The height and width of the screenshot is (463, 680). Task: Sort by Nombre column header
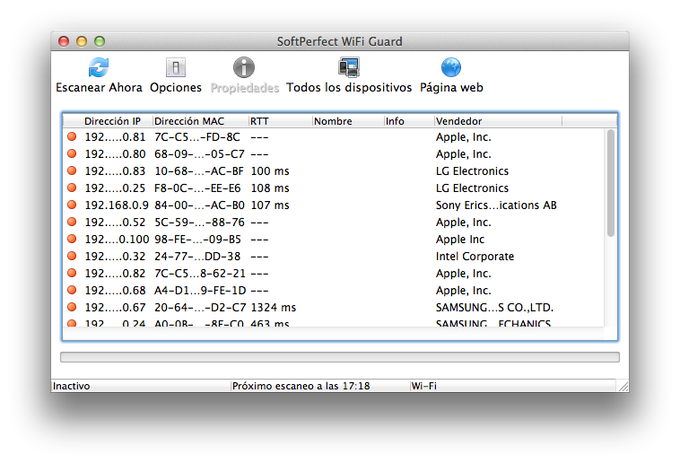(x=333, y=121)
